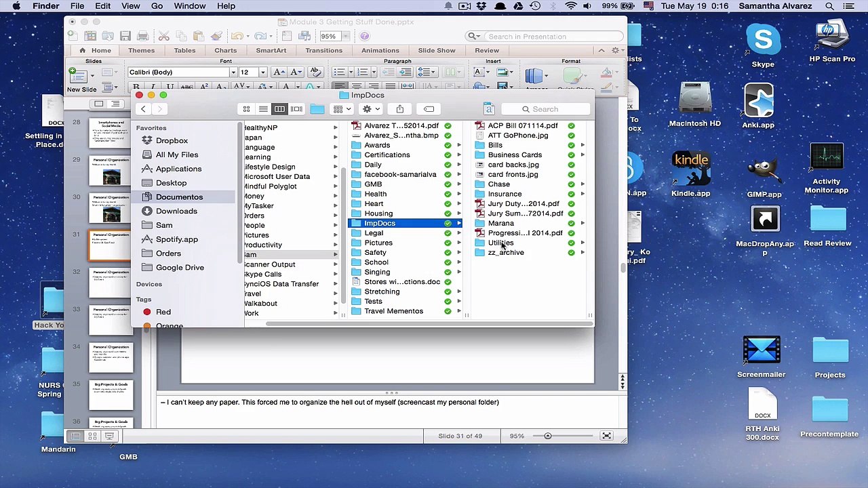Switch Finder to list view
The height and width of the screenshot is (488, 868).
[263, 109]
